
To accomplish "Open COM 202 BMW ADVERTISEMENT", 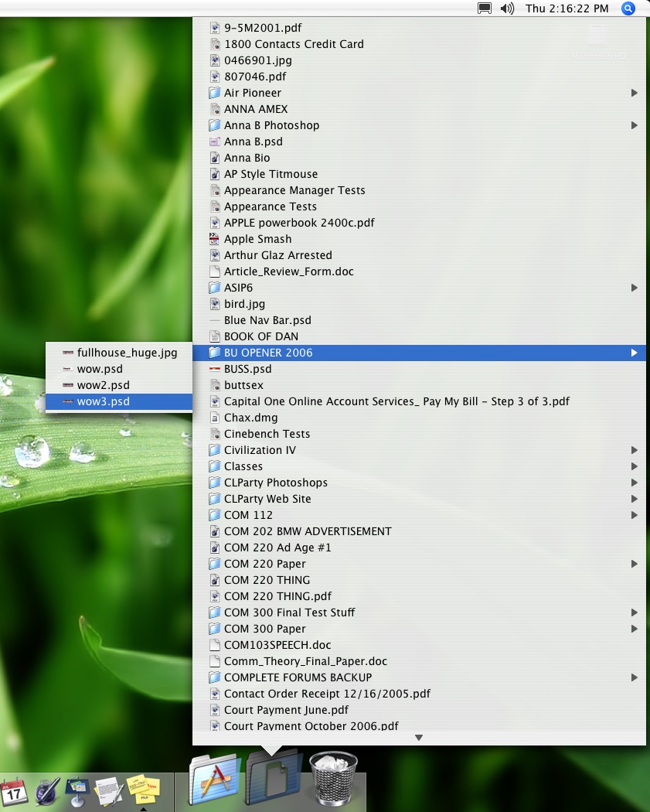I will pyautogui.click(x=419, y=531).
